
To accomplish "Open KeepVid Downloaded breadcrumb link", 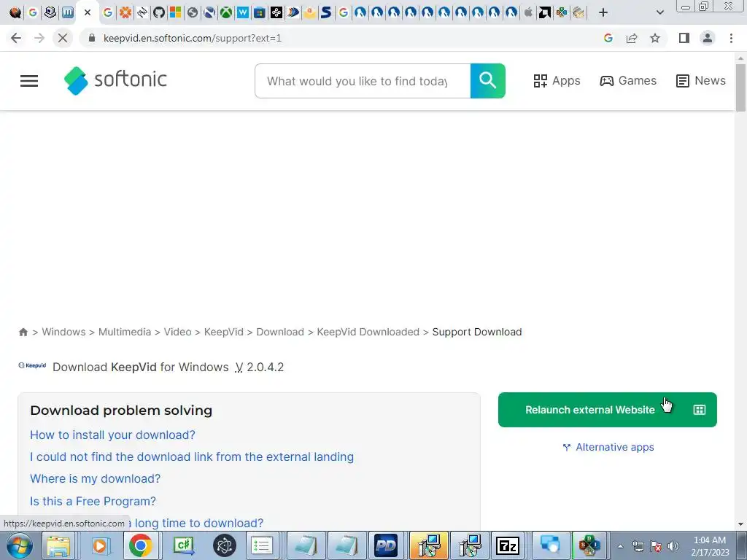I will pos(368,332).
